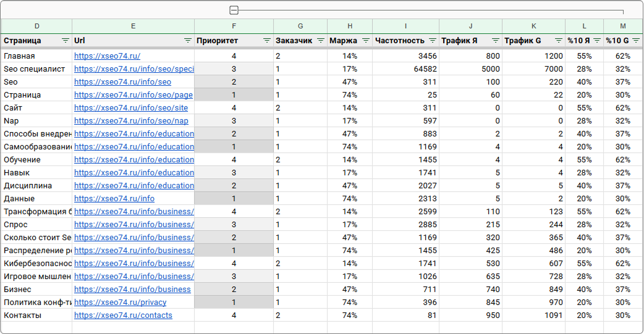The width and height of the screenshot is (644, 334).
Task: Select Трафик Я cell 5000
Action: [471, 69]
